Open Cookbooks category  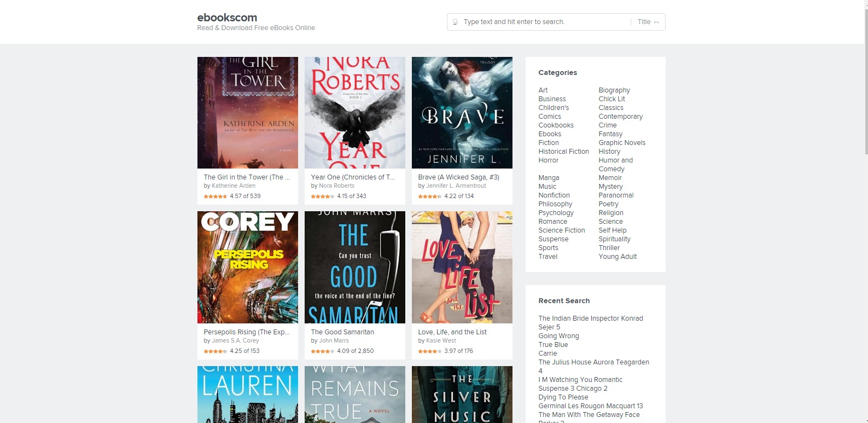pos(556,125)
